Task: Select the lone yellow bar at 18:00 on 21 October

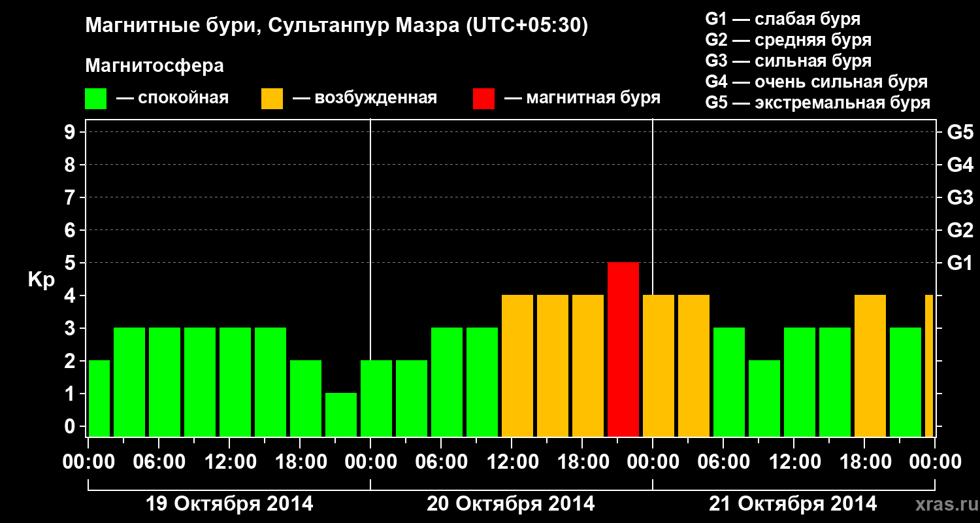Action: [x=870, y=365]
